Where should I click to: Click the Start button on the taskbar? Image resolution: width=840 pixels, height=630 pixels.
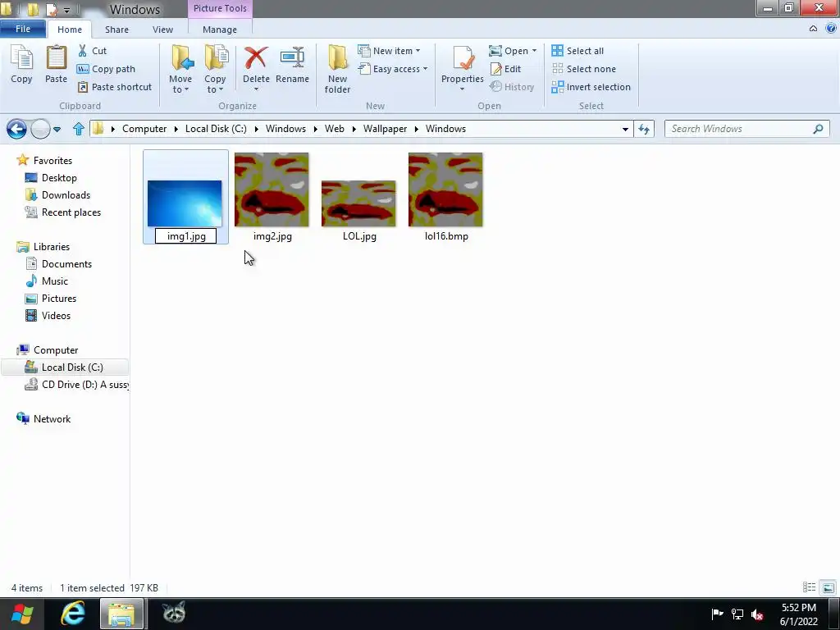pyautogui.click(x=22, y=614)
